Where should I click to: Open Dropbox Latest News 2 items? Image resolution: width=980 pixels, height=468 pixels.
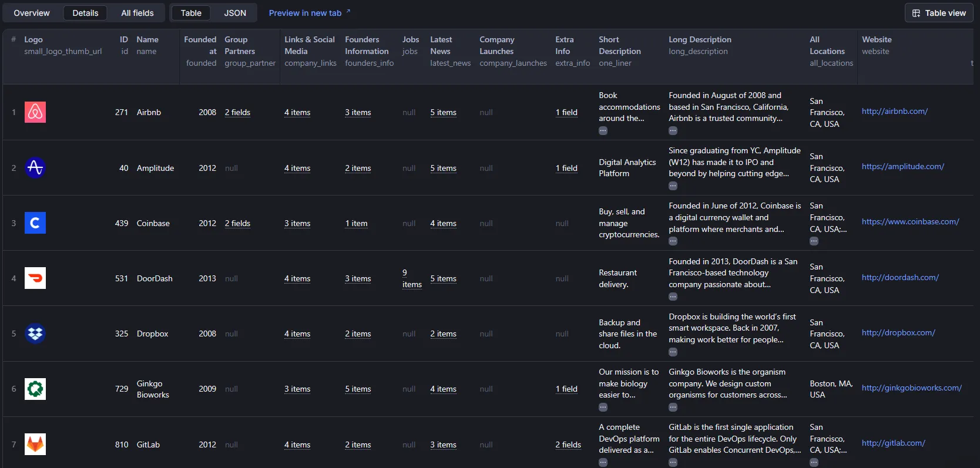tap(443, 334)
